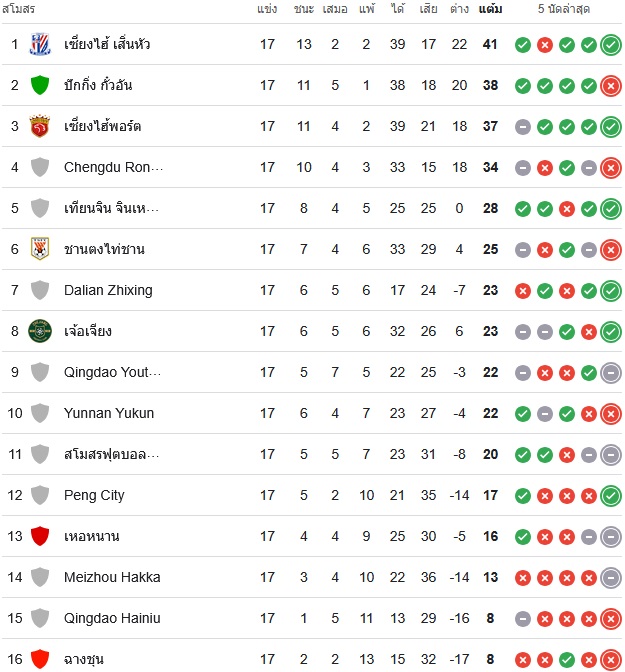Click Changchun red shield crest in row 16
Viewport: 625px width, 672px height.
(40, 659)
